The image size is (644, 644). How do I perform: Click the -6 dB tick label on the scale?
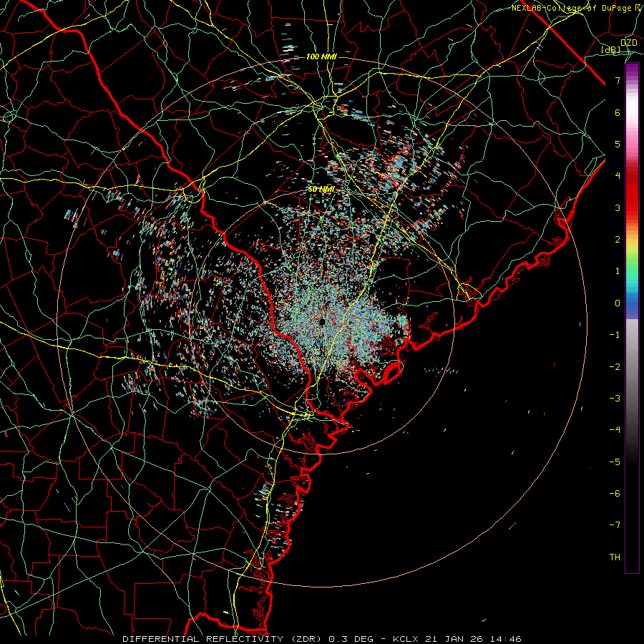coord(615,493)
